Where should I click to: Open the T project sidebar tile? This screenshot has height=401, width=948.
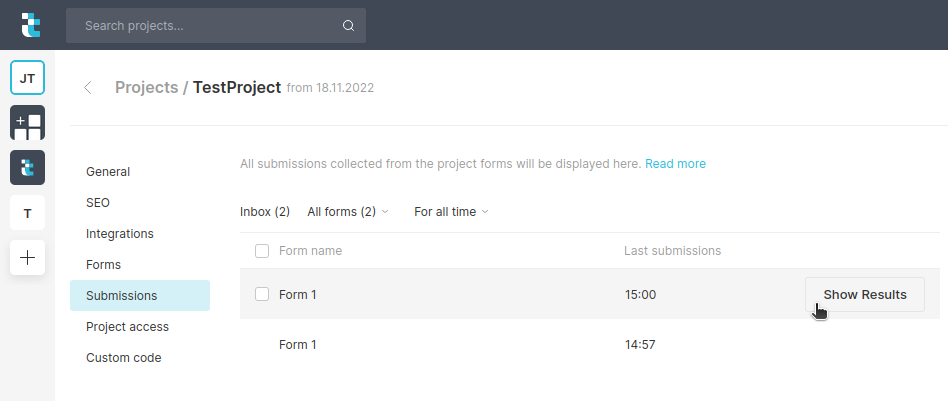(27, 213)
